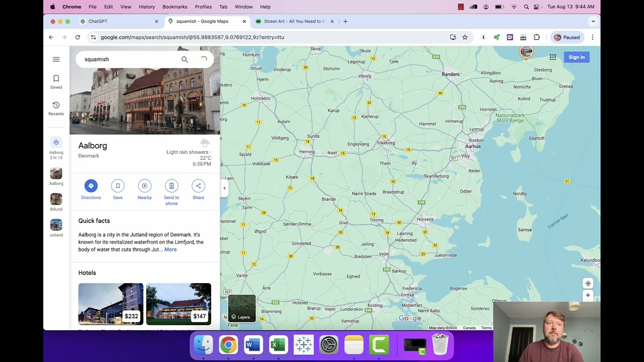Open Chrome's three-dot menu

(x=593, y=37)
